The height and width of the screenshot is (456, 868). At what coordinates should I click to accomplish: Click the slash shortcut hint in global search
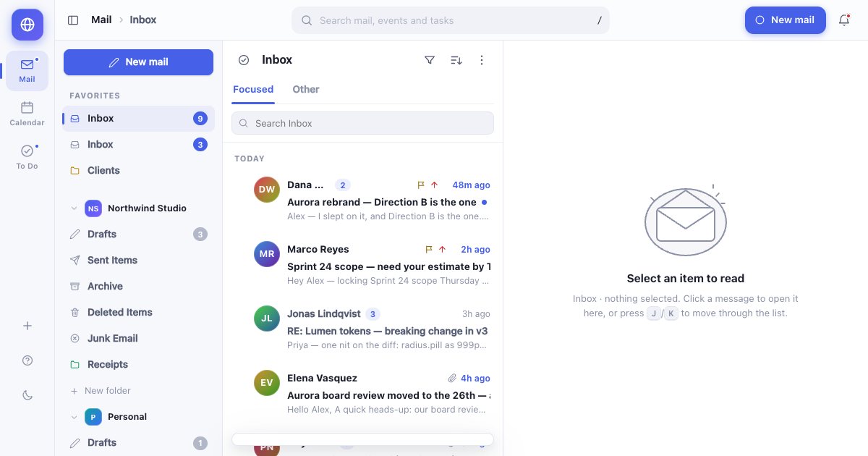click(600, 20)
